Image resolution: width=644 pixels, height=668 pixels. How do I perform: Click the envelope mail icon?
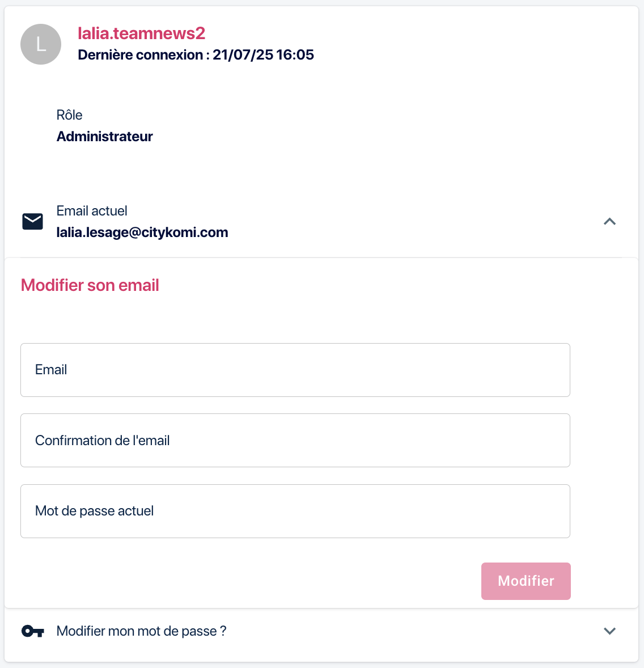32,222
